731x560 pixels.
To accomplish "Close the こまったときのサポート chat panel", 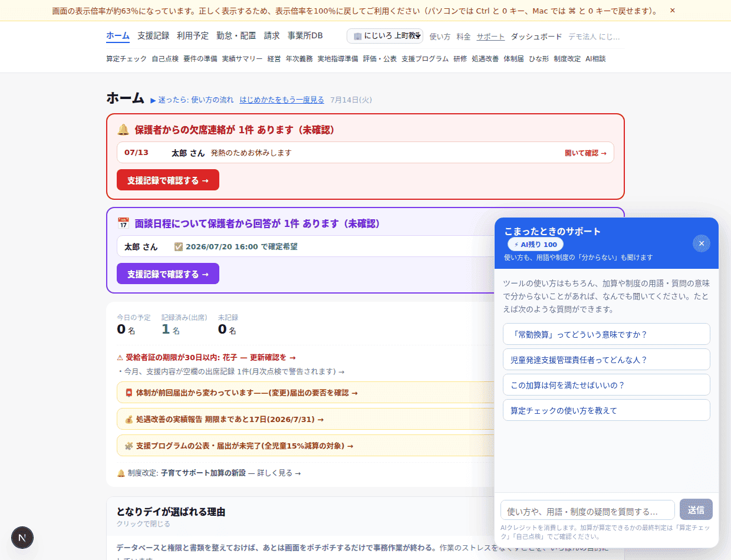I will pos(701,243).
